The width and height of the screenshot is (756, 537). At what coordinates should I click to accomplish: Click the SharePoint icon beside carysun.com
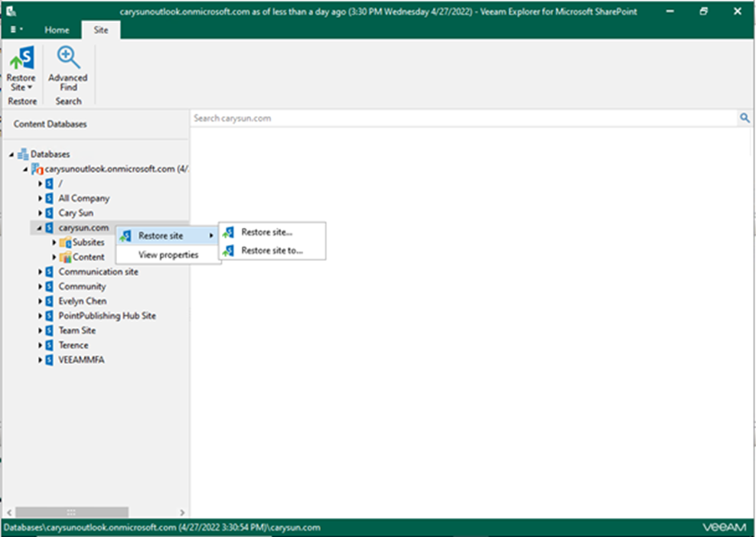(x=49, y=227)
